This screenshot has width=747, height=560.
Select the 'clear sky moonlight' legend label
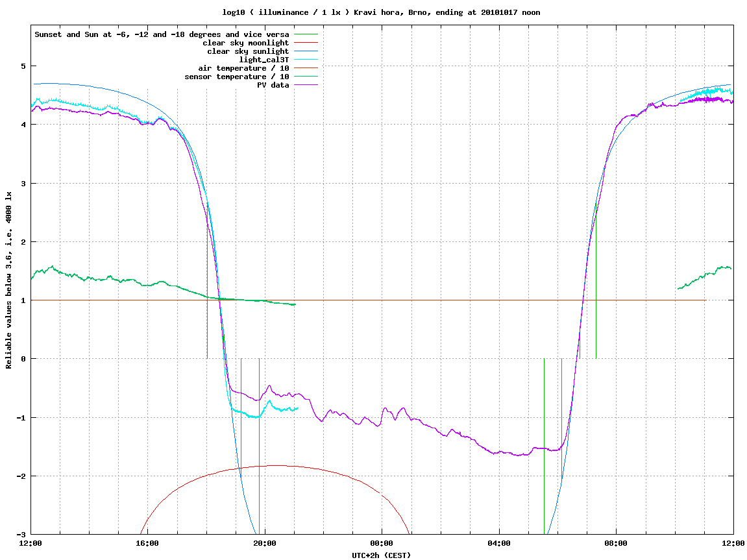(x=246, y=43)
